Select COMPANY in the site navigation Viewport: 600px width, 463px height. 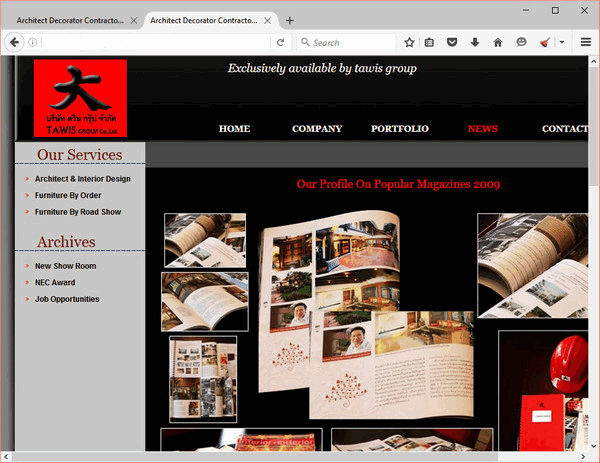[x=317, y=129]
